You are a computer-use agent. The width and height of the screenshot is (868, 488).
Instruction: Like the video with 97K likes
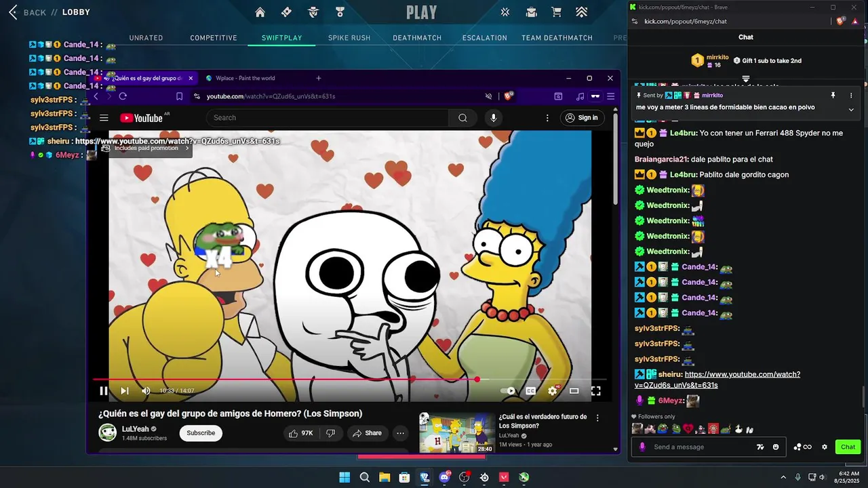click(x=300, y=433)
